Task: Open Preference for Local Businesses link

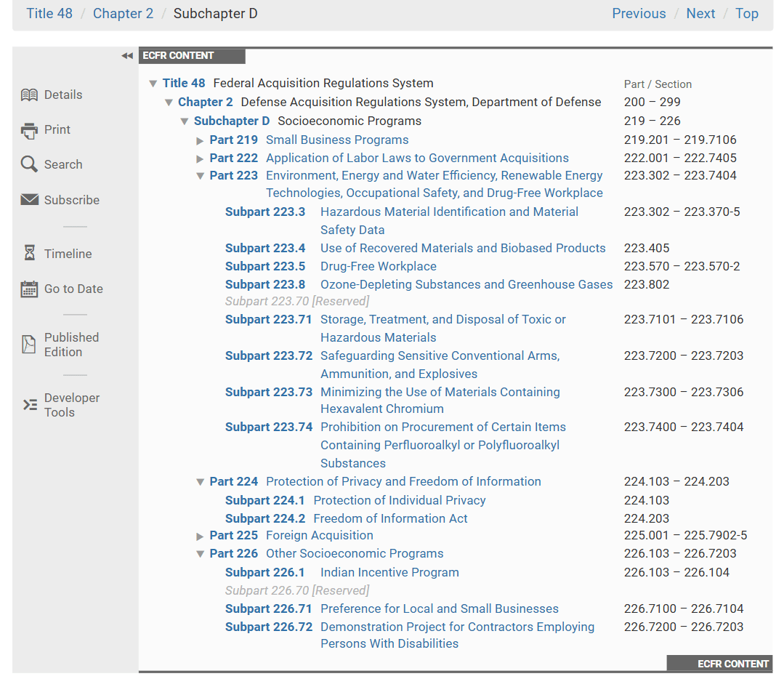Action: click(440, 608)
